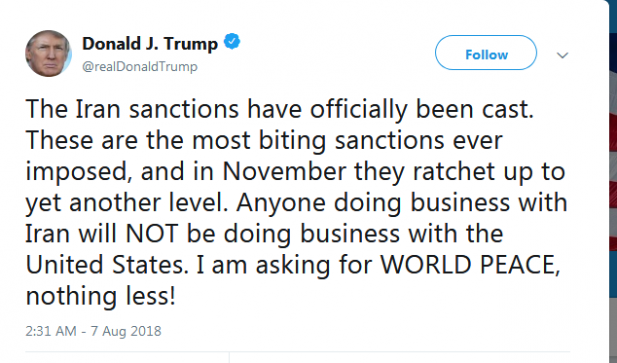Click "United States." in the tweet text

104,264
